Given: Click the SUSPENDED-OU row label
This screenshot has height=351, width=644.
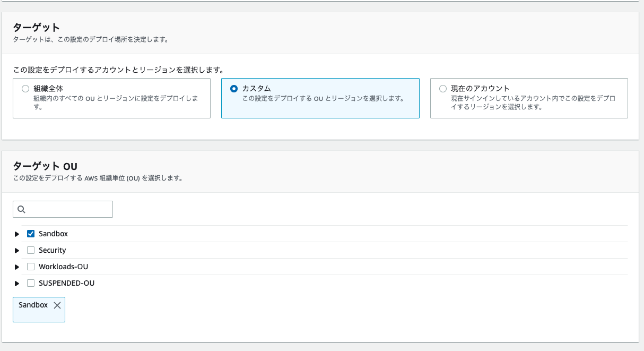Looking at the screenshot, I should pyautogui.click(x=66, y=282).
